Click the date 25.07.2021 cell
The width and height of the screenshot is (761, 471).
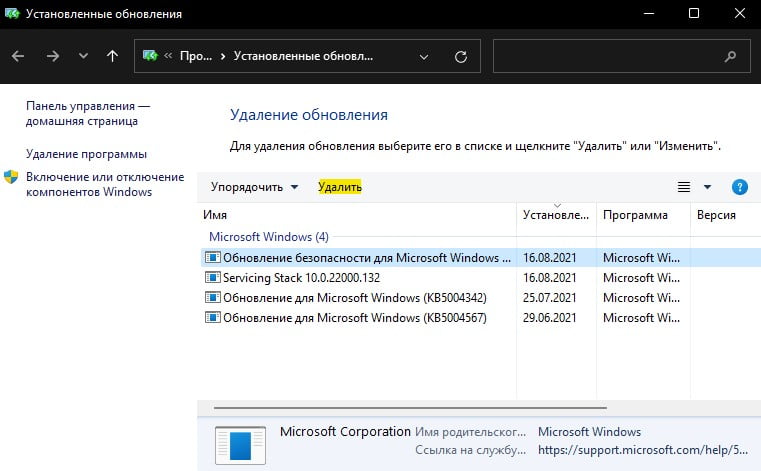[x=549, y=298]
